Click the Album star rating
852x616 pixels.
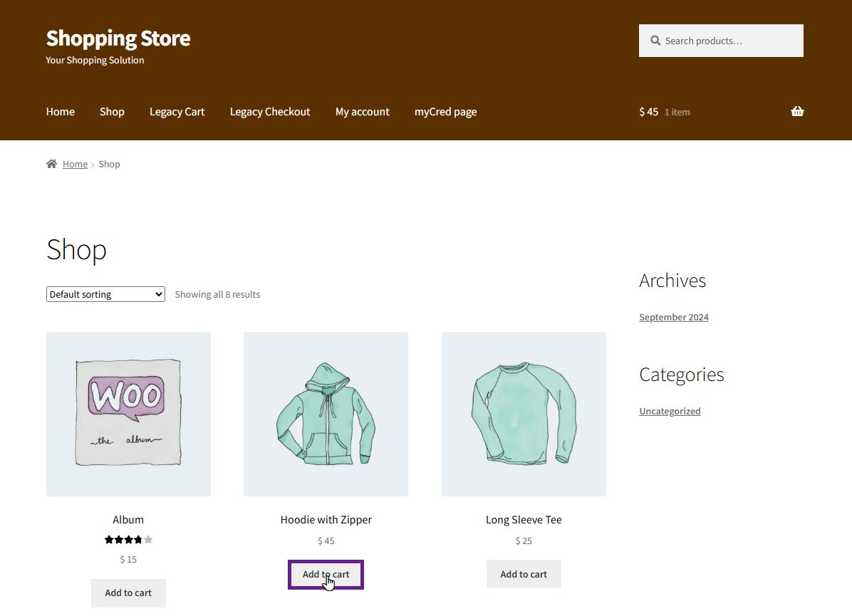pyautogui.click(x=128, y=540)
